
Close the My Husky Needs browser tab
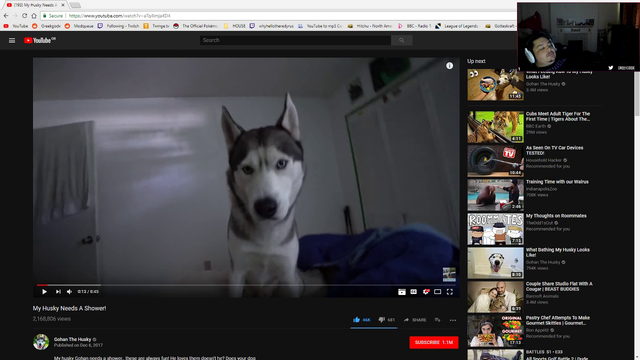point(63,5)
